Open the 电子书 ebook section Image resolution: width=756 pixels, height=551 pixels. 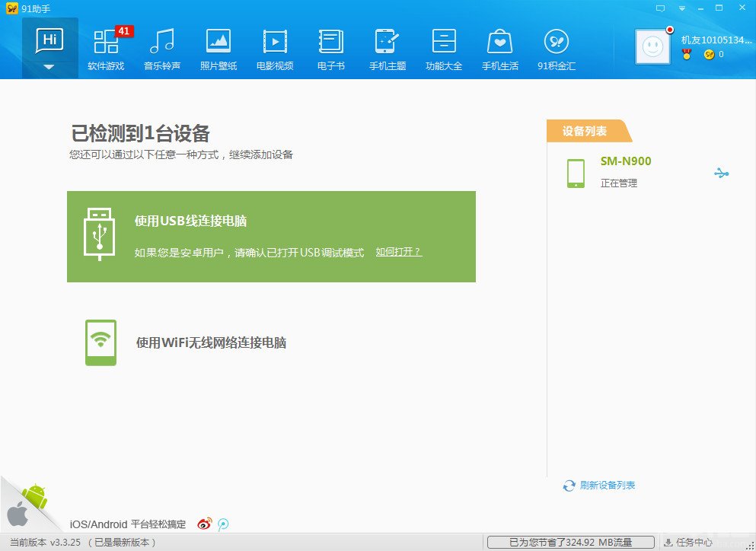(330, 46)
